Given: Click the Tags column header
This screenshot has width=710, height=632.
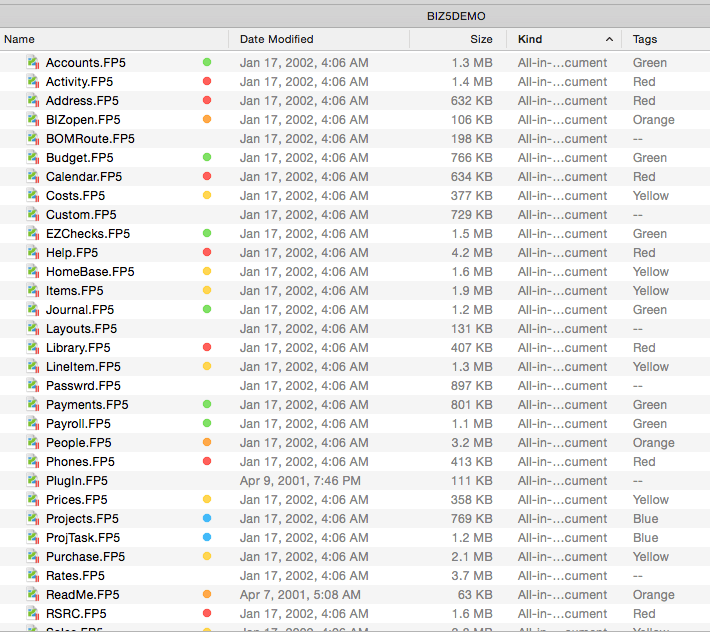Looking at the screenshot, I should pyautogui.click(x=647, y=39).
